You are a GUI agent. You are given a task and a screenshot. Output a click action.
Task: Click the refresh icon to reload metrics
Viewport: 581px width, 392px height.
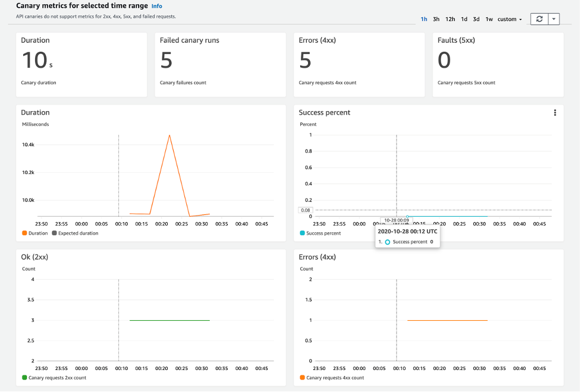point(540,18)
